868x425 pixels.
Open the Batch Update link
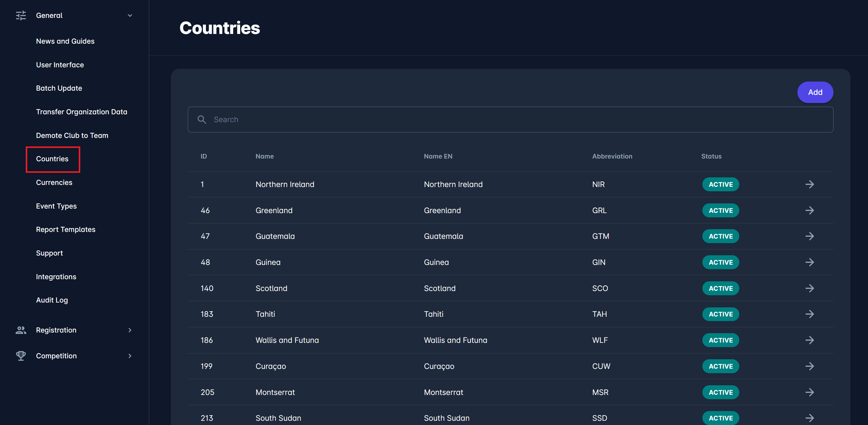click(59, 88)
